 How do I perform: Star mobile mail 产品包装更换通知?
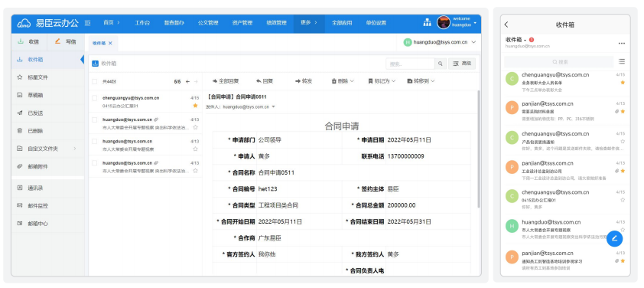[x=623, y=141]
